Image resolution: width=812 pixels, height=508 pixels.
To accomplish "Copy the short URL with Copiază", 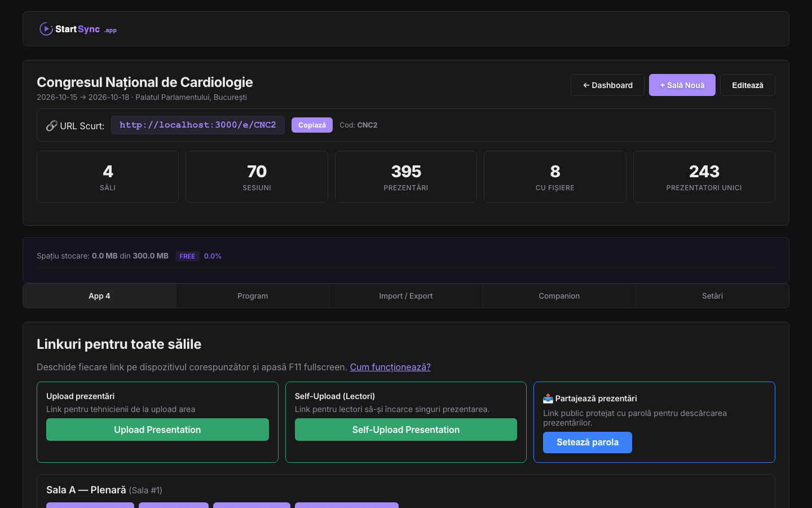I will click(x=312, y=125).
